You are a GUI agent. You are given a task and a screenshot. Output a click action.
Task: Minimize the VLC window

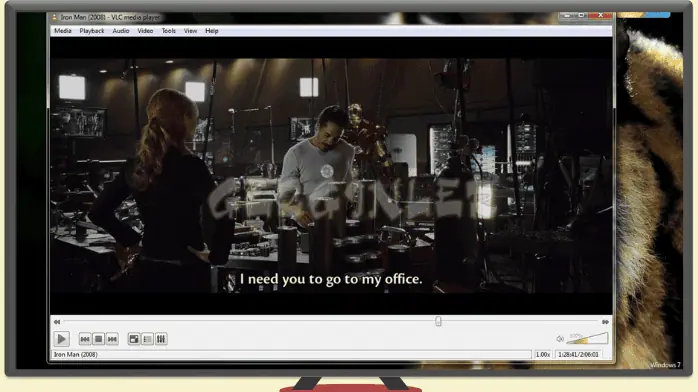point(567,16)
